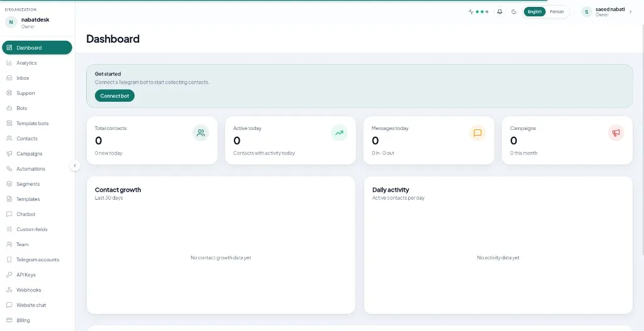The height and width of the screenshot is (331, 644).
Task: Click the '0 this month' text
Action: click(524, 153)
